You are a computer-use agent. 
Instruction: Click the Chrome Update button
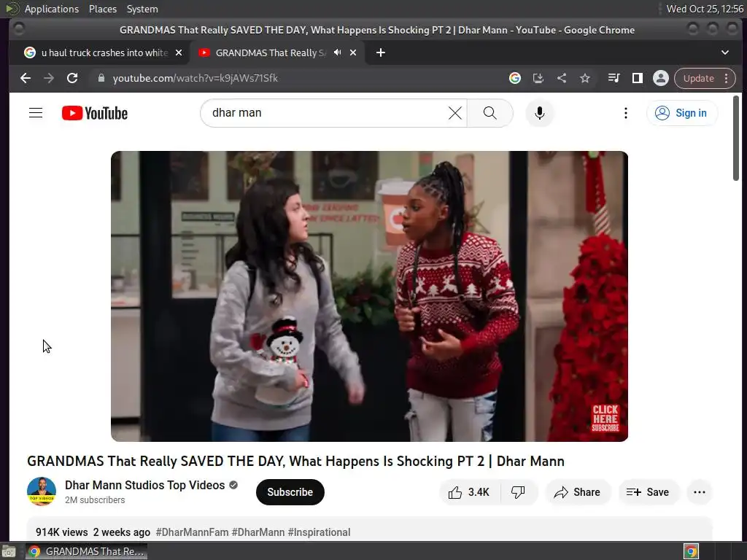tap(698, 78)
